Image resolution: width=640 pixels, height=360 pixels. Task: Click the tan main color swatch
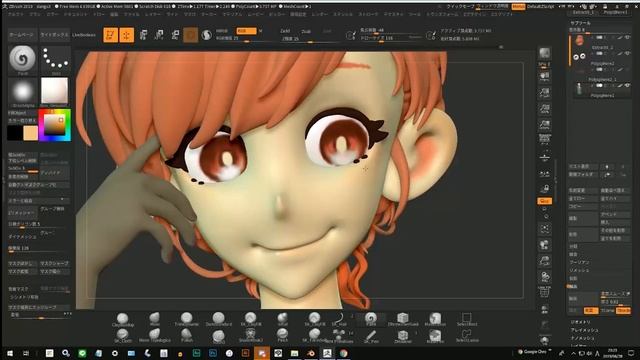(x=31, y=133)
